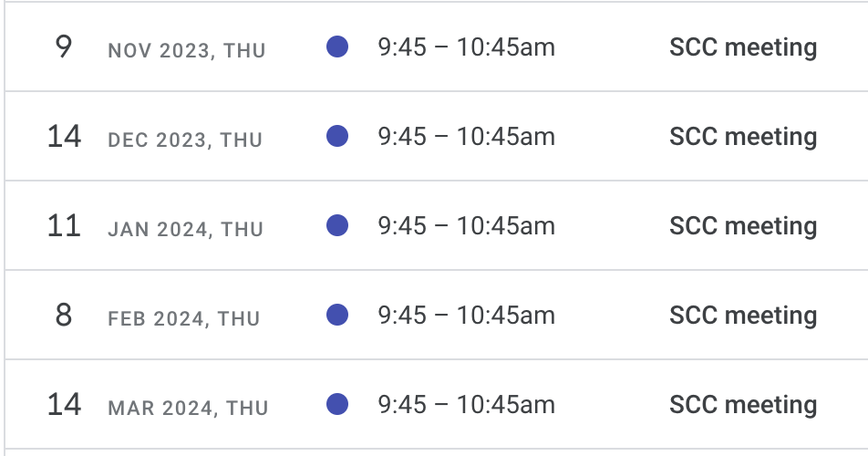This screenshot has width=868, height=456.
Task: Select date number 14 for December
Action: [x=64, y=136]
